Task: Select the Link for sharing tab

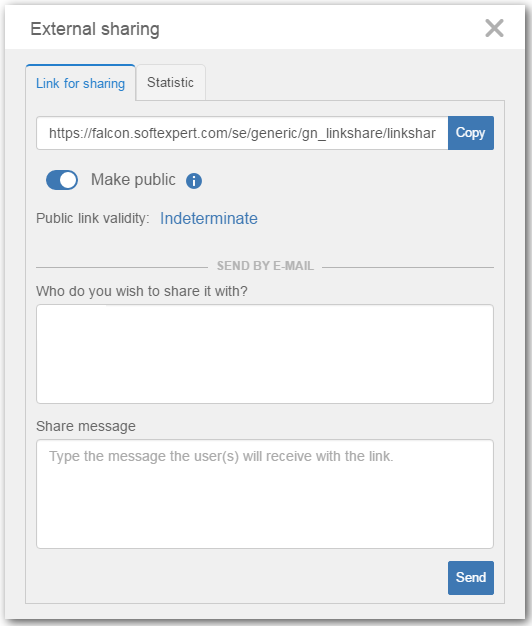Action: click(x=81, y=83)
